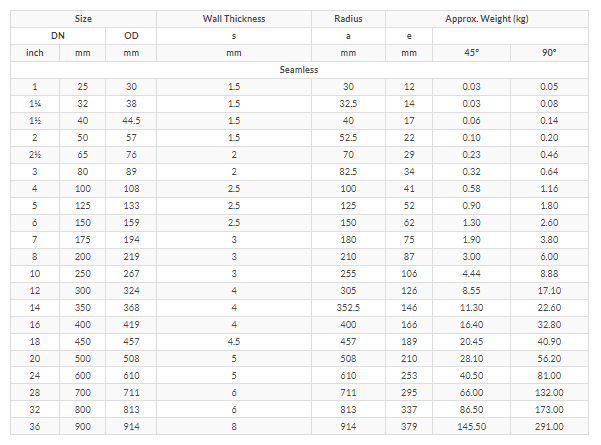Image resolution: width=601 pixels, height=445 pixels.
Task: Click the 90° weight column header
Action: point(549,53)
